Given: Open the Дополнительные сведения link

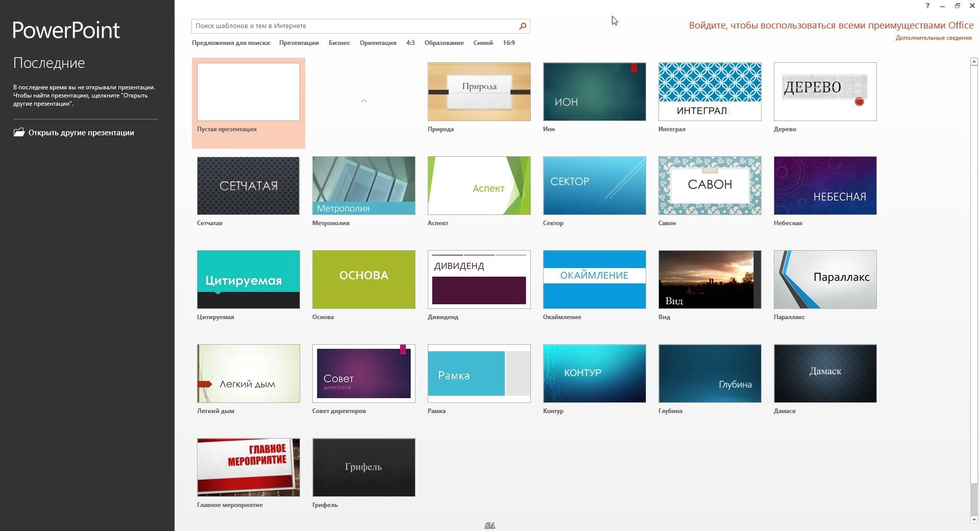Looking at the screenshot, I should [x=934, y=38].
